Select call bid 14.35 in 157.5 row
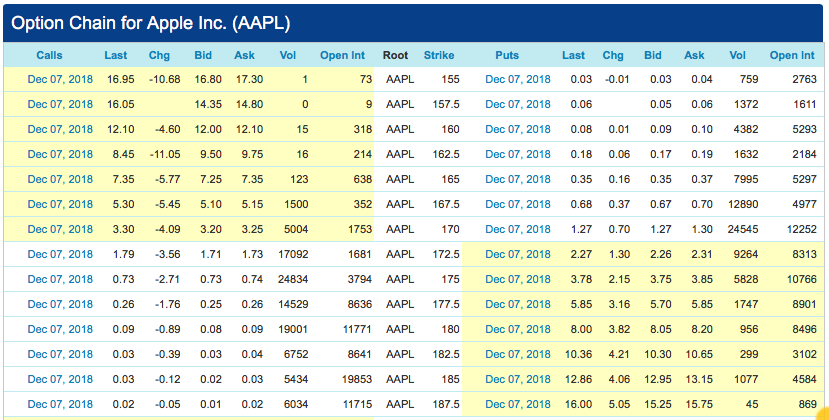Image resolution: width=829 pixels, height=420 pixels. [208, 104]
